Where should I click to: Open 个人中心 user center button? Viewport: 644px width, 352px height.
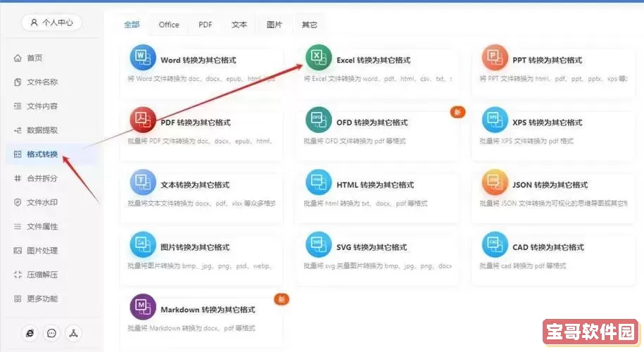[51, 23]
